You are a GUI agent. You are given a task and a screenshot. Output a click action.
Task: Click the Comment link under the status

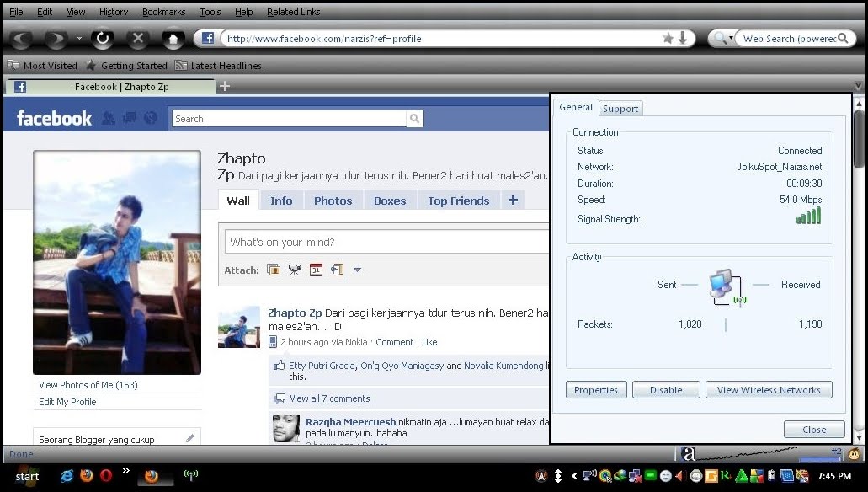coord(395,342)
